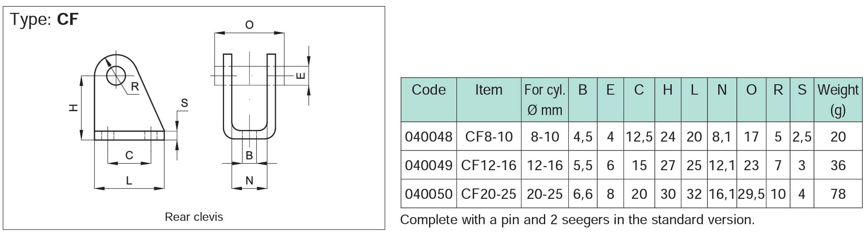
Task: Select the CF12-16 item cell
Action: pos(489,165)
